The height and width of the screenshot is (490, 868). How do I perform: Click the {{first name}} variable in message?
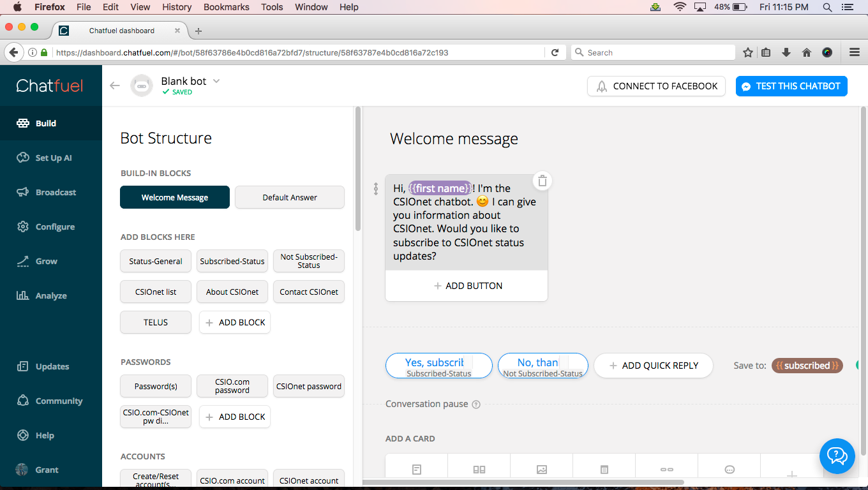(440, 188)
